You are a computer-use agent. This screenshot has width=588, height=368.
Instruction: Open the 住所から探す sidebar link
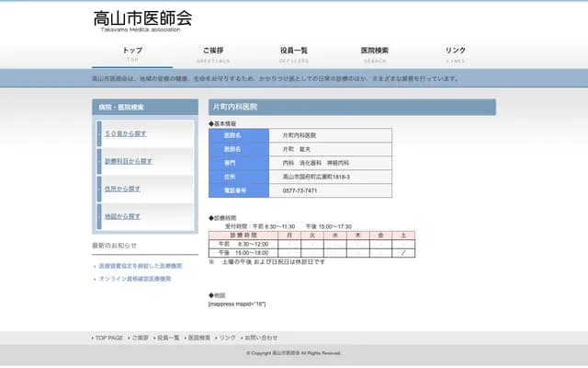[x=122, y=190]
